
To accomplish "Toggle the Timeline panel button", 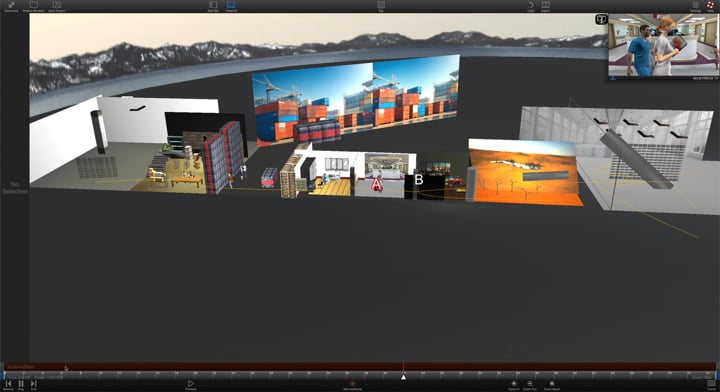I will tap(231, 5).
